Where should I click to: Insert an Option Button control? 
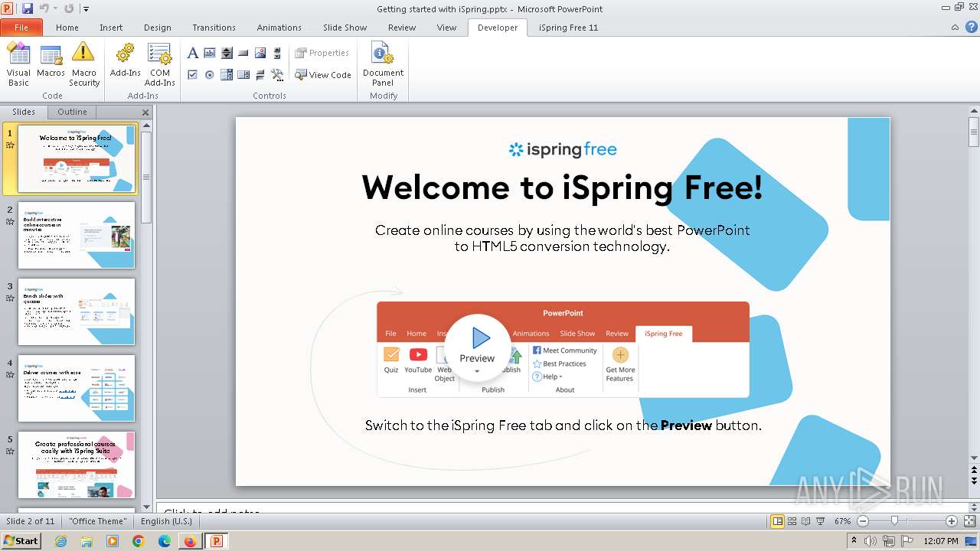210,74
